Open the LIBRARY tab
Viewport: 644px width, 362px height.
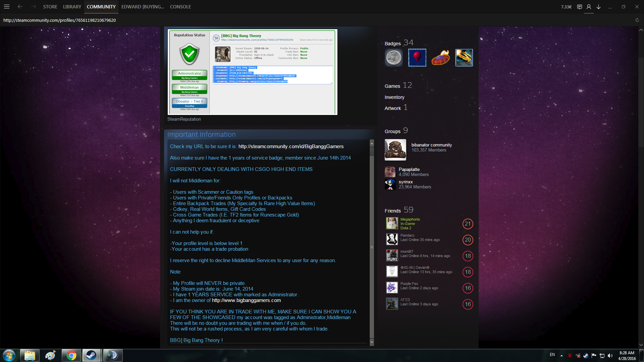pos(72,7)
